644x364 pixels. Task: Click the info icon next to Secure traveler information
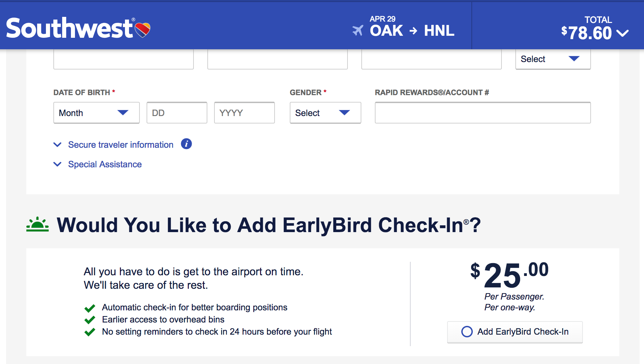tap(186, 144)
